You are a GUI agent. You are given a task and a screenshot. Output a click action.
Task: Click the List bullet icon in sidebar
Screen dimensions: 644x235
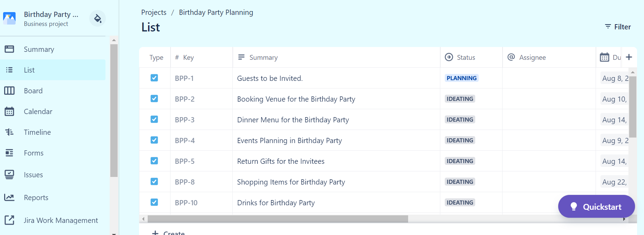tap(9, 70)
